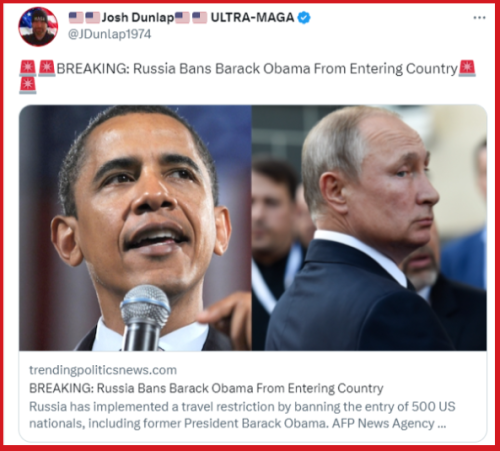The height and width of the screenshot is (451, 500).
Task: Click the Josh Dunlap display name
Action: click(x=138, y=17)
